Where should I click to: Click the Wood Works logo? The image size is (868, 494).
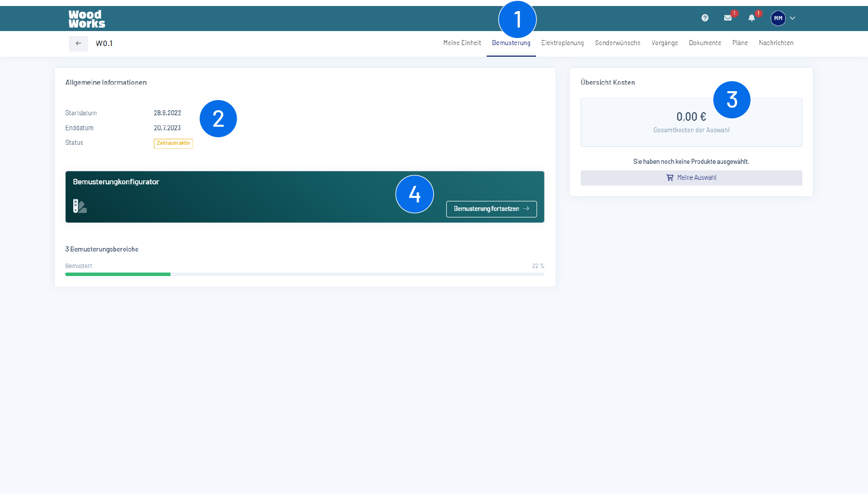[87, 19]
